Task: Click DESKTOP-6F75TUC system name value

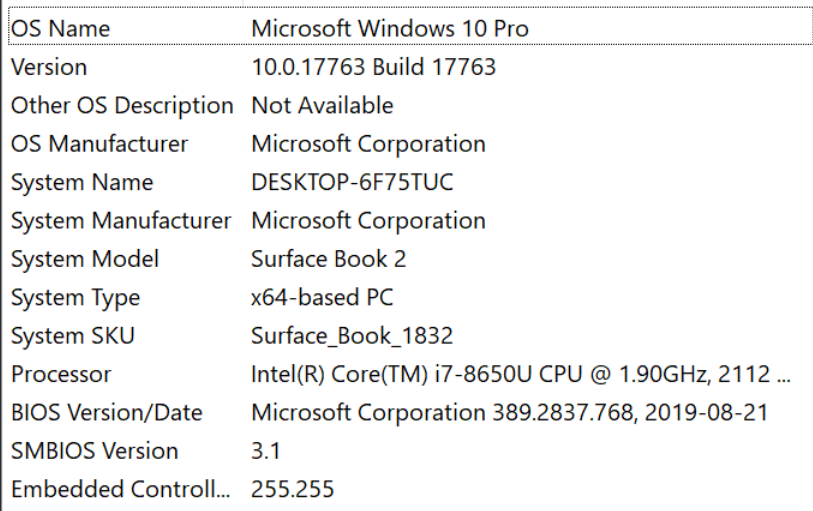Action: (x=352, y=182)
